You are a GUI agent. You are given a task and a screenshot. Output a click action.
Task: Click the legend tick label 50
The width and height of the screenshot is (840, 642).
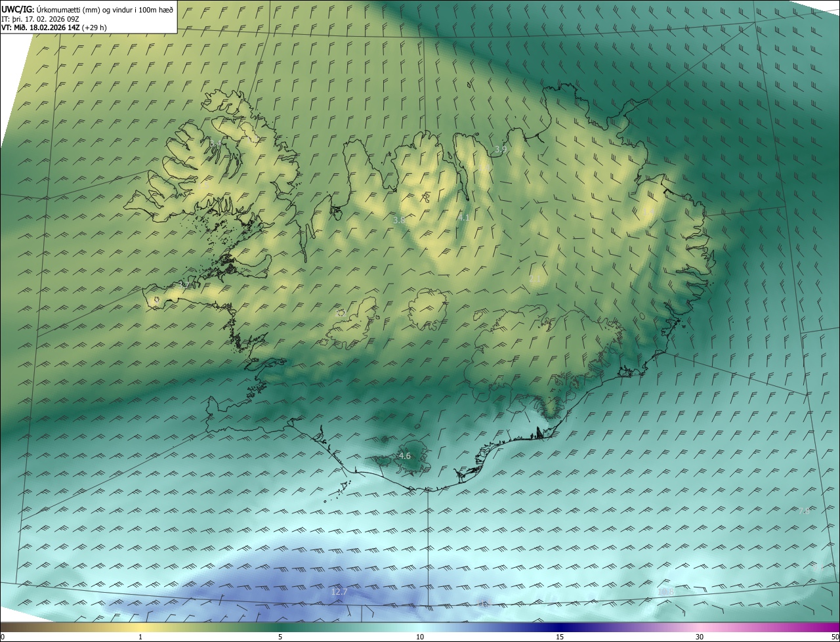835,637
